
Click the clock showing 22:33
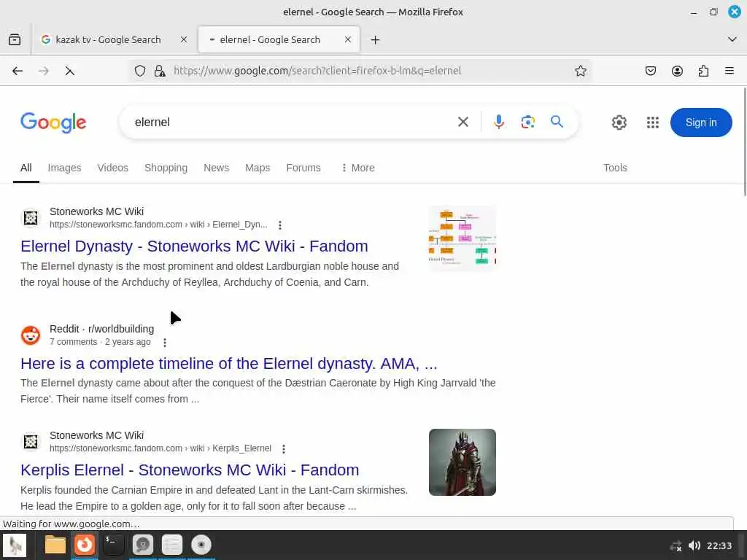click(x=719, y=545)
